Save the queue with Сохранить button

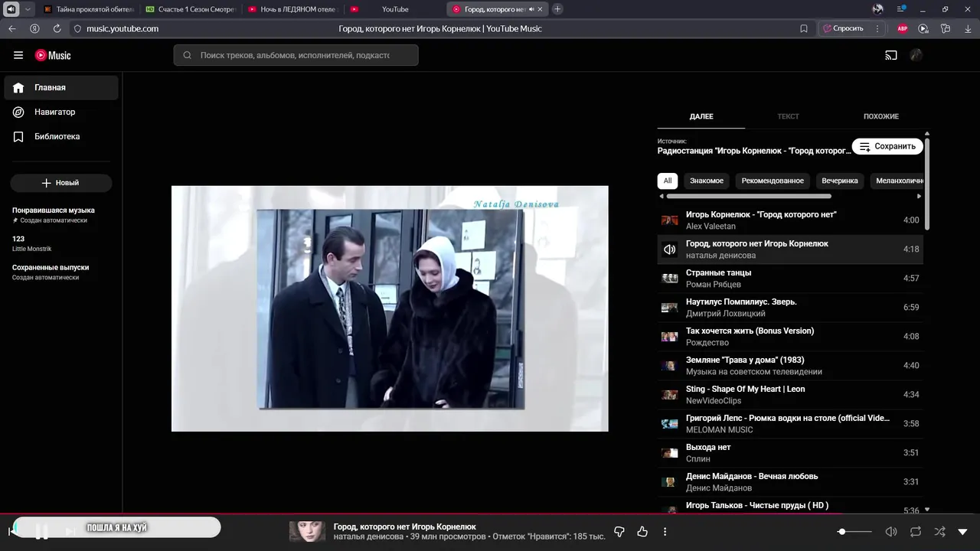[887, 146]
